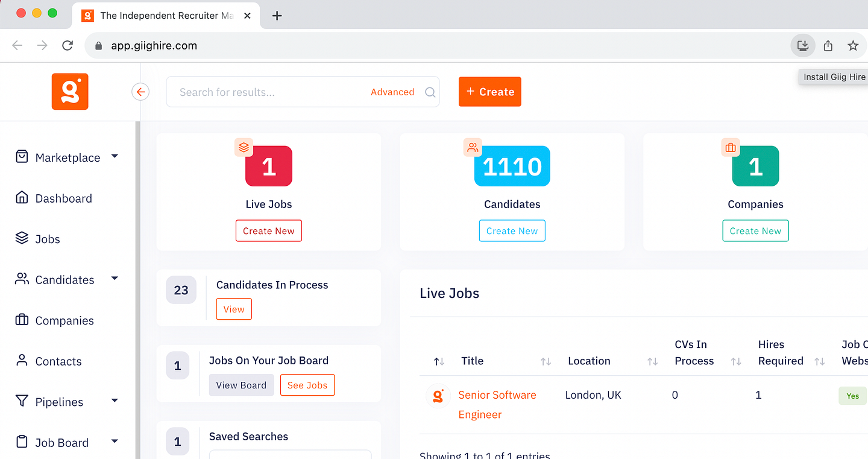The width and height of the screenshot is (868, 459).
Task: Expand the Candidates sidebar menu
Action: coord(115,279)
